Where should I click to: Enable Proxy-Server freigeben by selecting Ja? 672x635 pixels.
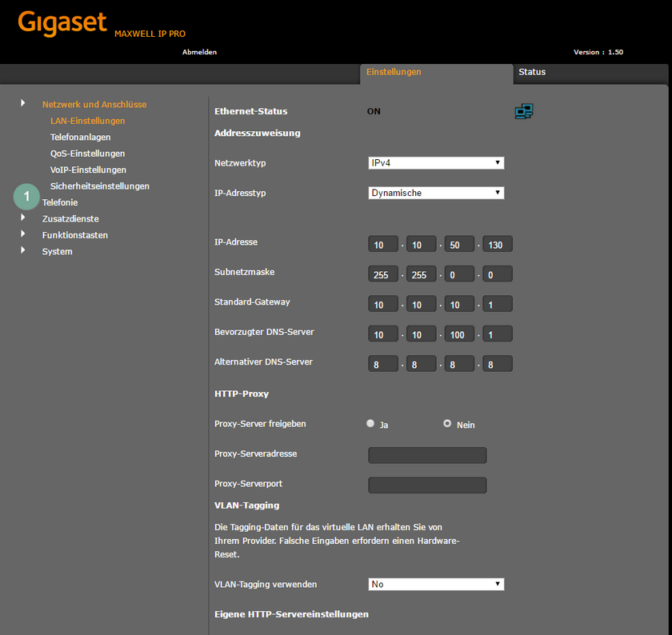coord(370,423)
